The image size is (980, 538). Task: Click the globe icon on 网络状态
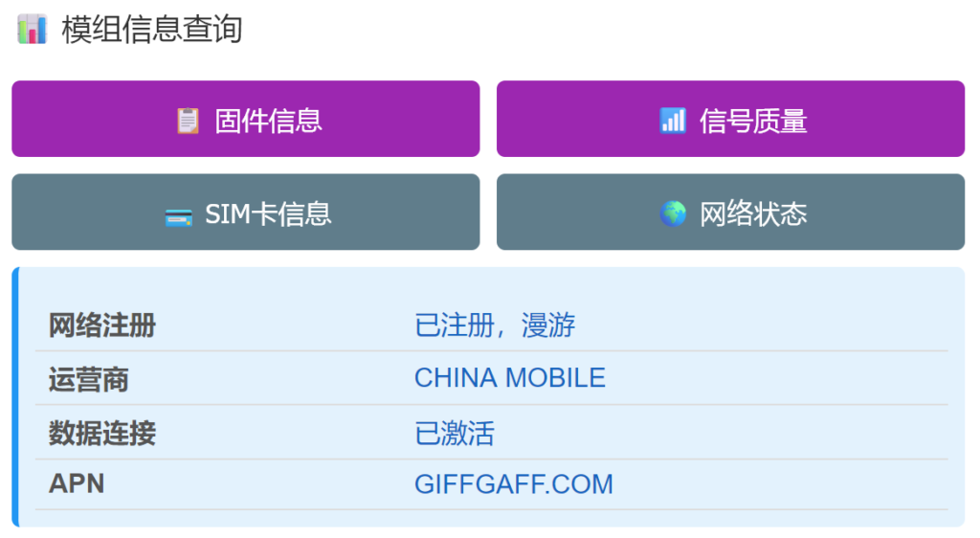[x=673, y=213]
